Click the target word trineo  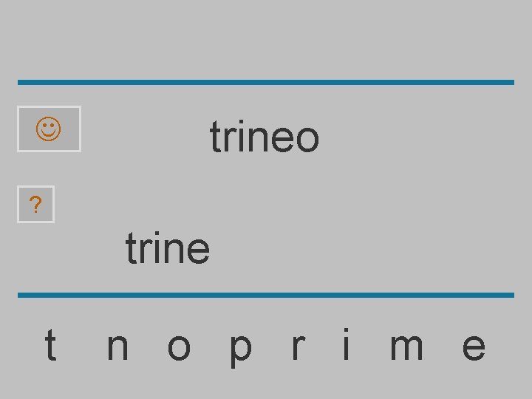coord(265,137)
